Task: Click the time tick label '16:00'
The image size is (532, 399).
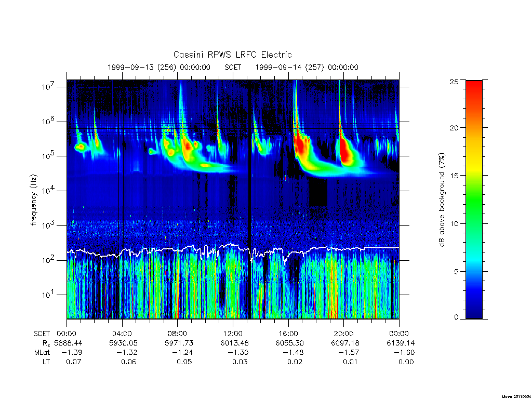Action: coord(288,334)
